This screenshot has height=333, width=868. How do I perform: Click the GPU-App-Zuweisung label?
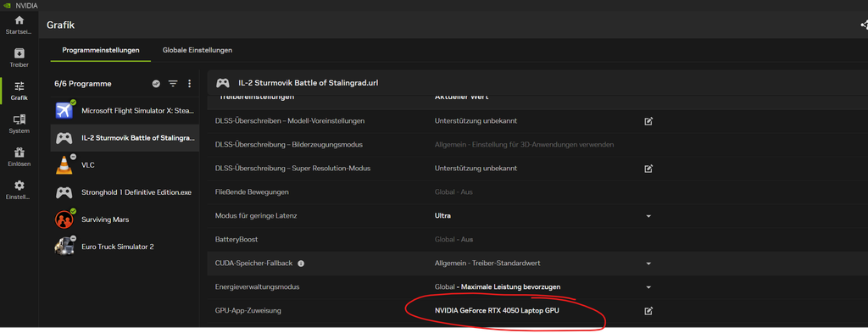click(x=248, y=311)
